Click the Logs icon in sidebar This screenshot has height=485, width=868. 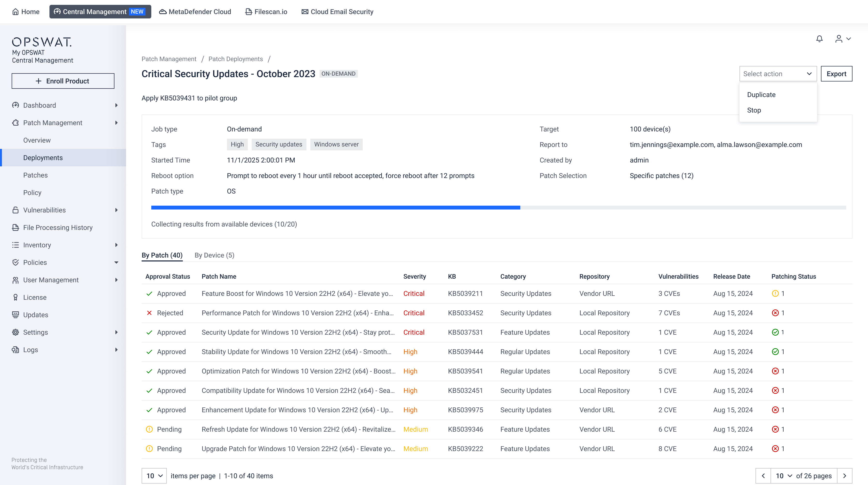[x=15, y=350]
